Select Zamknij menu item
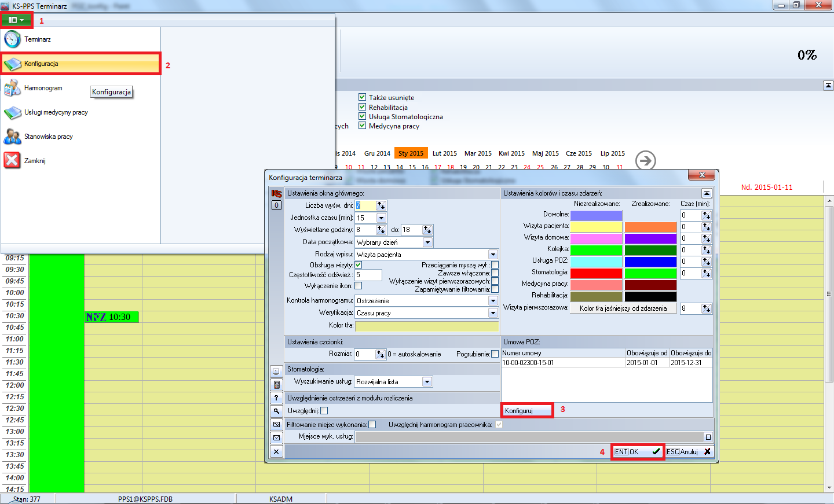 coord(81,161)
